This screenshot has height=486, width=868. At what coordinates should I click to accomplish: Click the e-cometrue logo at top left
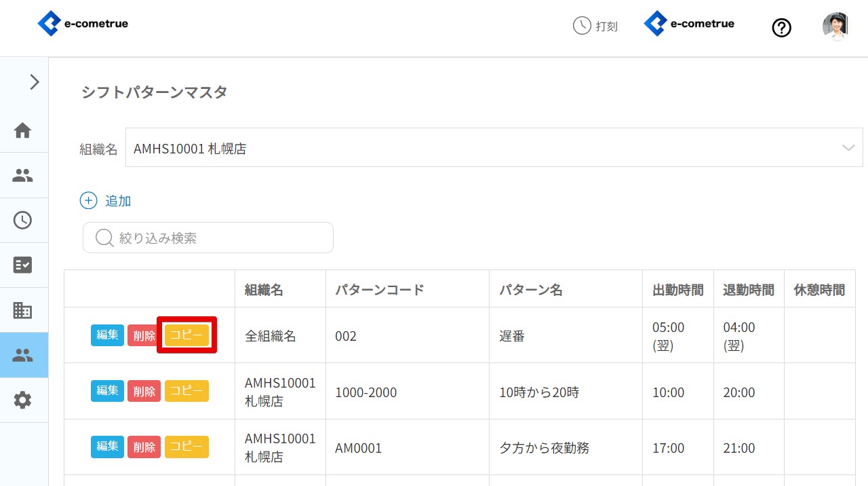tap(83, 24)
